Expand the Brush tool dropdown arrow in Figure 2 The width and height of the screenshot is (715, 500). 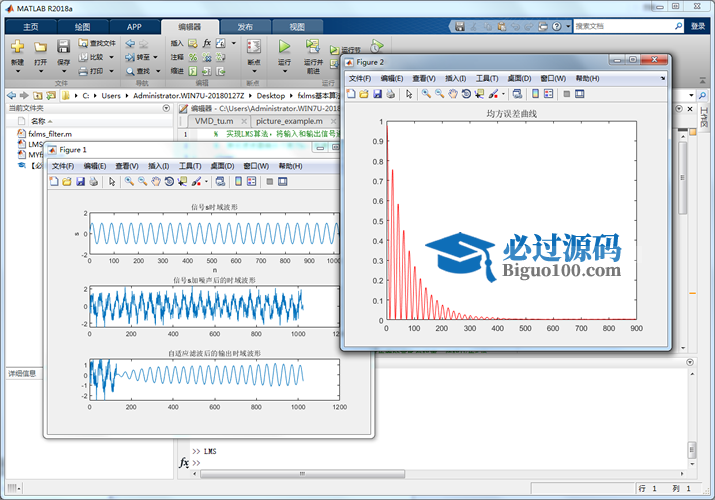[504, 94]
